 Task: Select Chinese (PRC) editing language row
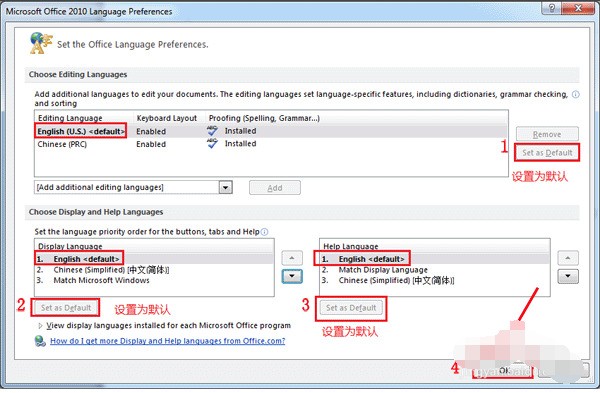tap(271, 144)
